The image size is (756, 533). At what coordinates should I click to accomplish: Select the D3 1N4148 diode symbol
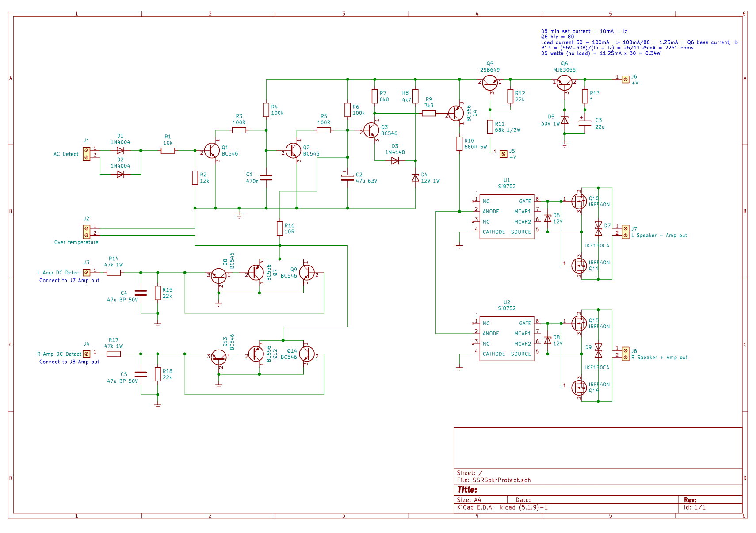(395, 161)
